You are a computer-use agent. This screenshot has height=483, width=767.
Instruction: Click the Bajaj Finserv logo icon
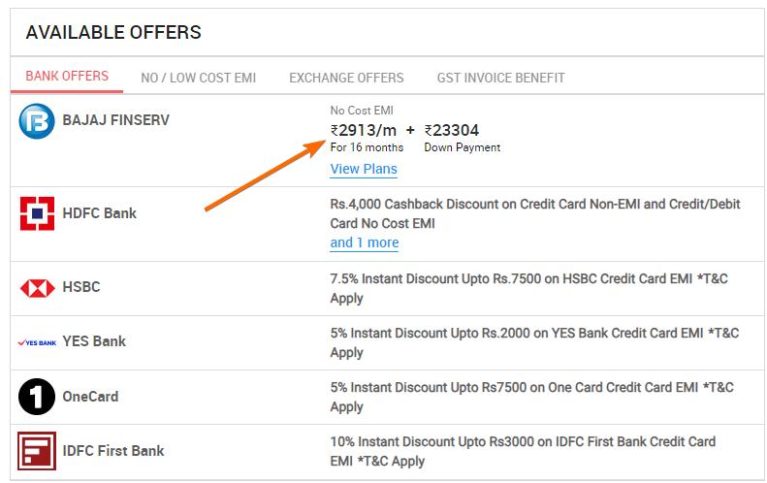point(37,121)
